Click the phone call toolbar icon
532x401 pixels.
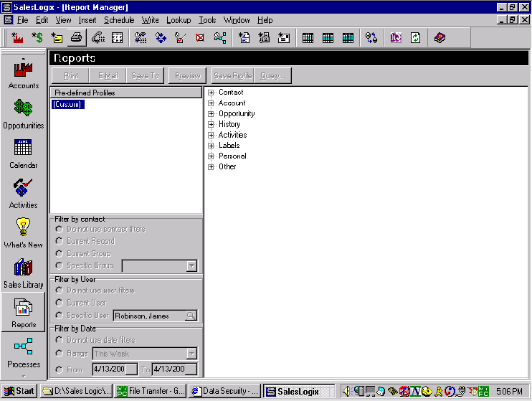click(98, 38)
